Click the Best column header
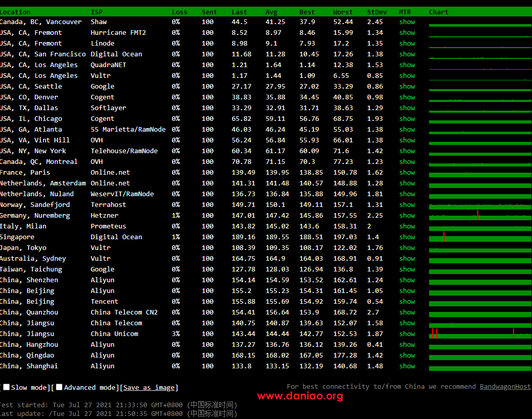This screenshot has width=532, height=419. pos(307,12)
